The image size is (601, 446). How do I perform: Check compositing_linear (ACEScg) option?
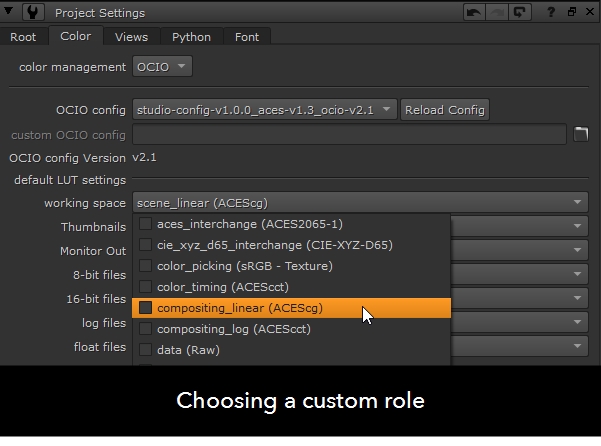[146, 308]
